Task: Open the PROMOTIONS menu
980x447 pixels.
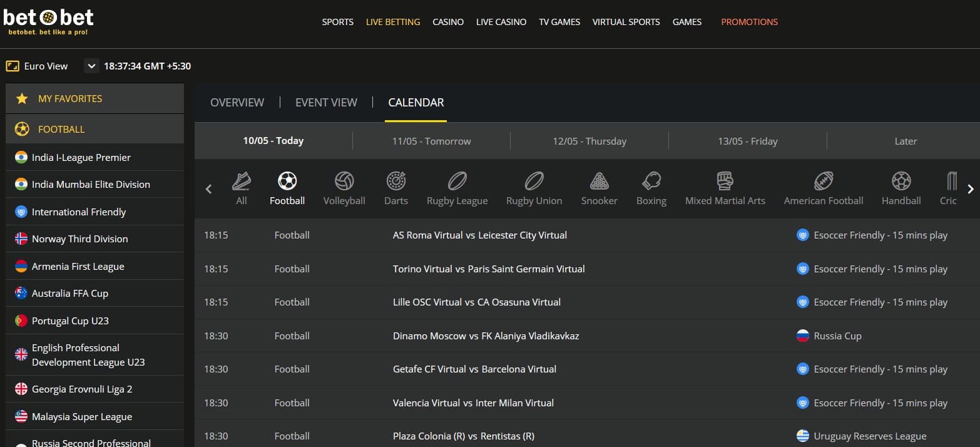Action: (750, 22)
